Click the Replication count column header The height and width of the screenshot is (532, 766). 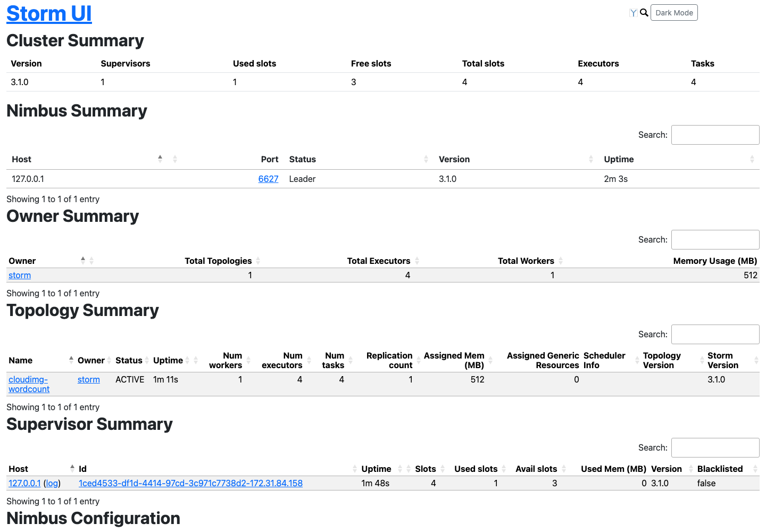(389, 360)
